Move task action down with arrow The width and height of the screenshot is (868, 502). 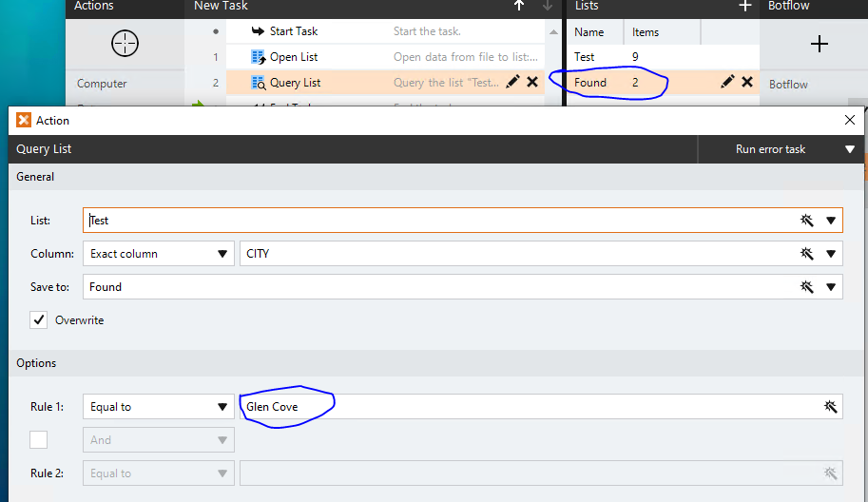coord(548,6)
